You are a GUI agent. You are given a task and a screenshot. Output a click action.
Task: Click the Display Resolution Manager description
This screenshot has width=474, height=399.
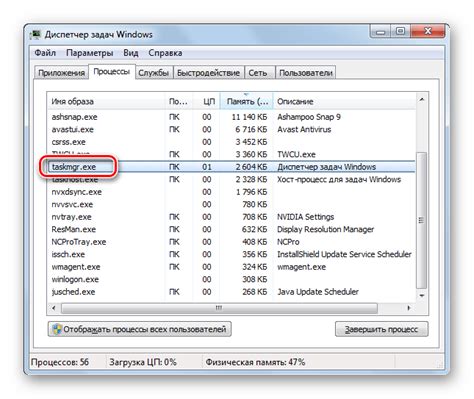[326, 229]
